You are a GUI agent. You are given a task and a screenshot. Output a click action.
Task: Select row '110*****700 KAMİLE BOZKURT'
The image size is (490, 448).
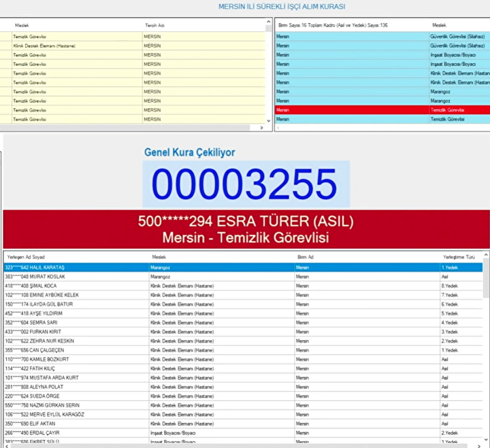(x=243, y=360)
